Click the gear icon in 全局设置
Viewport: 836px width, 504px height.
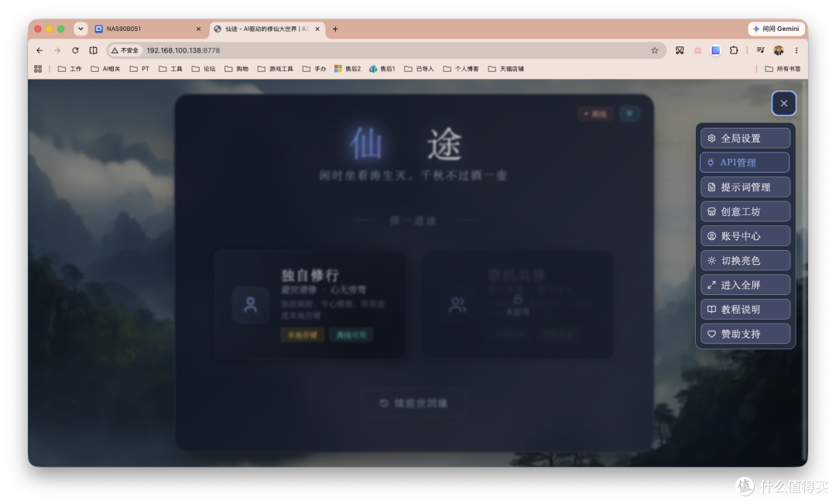pyautogui.click(x=711, y=138)
